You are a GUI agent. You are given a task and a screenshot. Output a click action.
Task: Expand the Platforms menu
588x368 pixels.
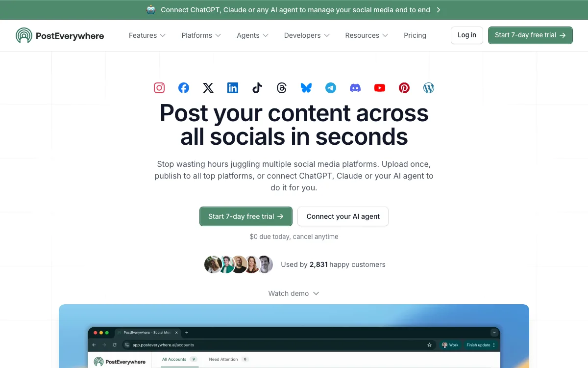tap(201, 35)
